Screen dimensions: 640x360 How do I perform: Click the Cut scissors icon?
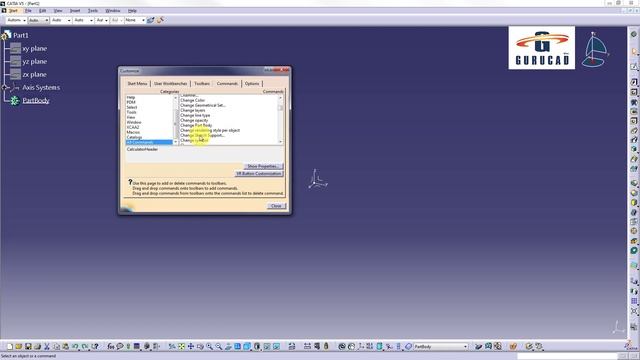[47, 347]
